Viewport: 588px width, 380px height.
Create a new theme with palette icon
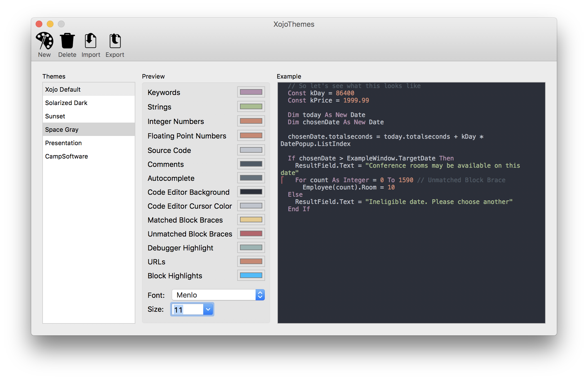coord(45,45)
